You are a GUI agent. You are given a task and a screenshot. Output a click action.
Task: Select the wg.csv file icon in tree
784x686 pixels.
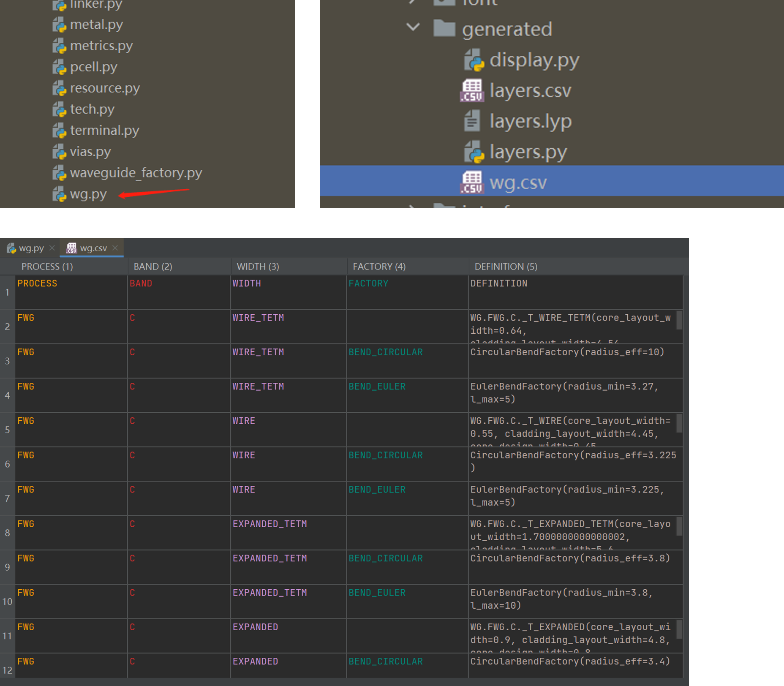[x=472, y=182]
